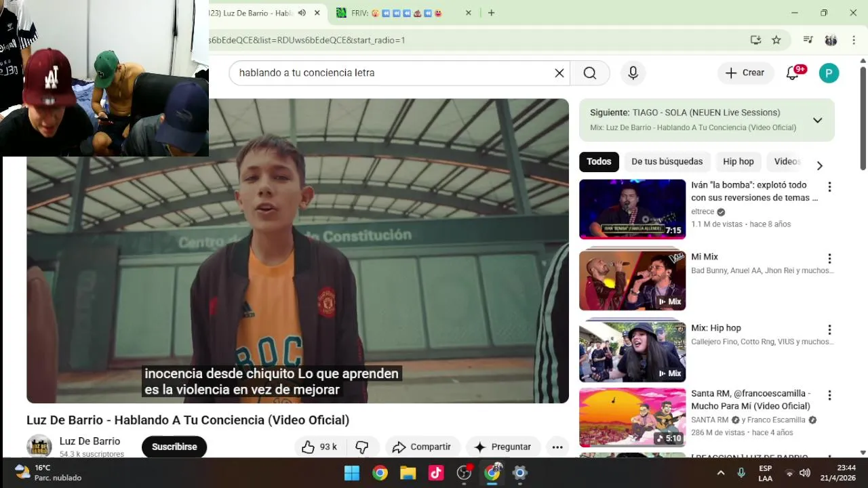The image size is (868, 488).
Task: Open the Chrome three-dot menu
Action: tap(853, 40)
